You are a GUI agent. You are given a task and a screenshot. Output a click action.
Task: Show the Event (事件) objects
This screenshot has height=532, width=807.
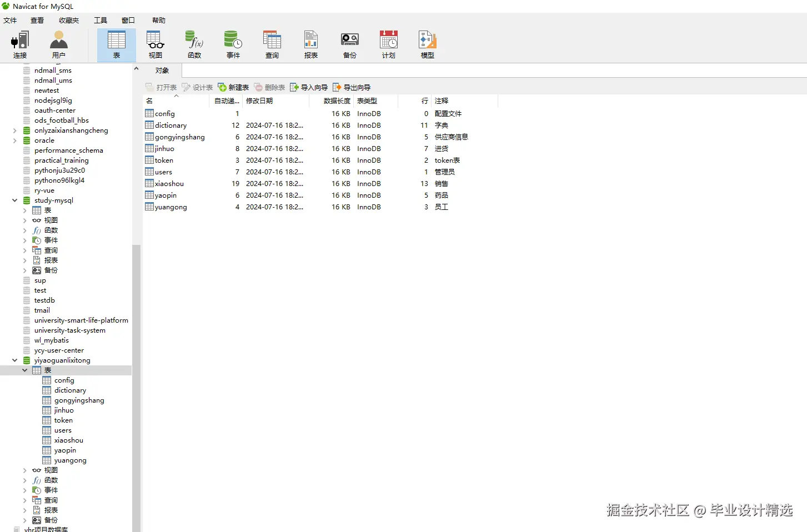233,45
